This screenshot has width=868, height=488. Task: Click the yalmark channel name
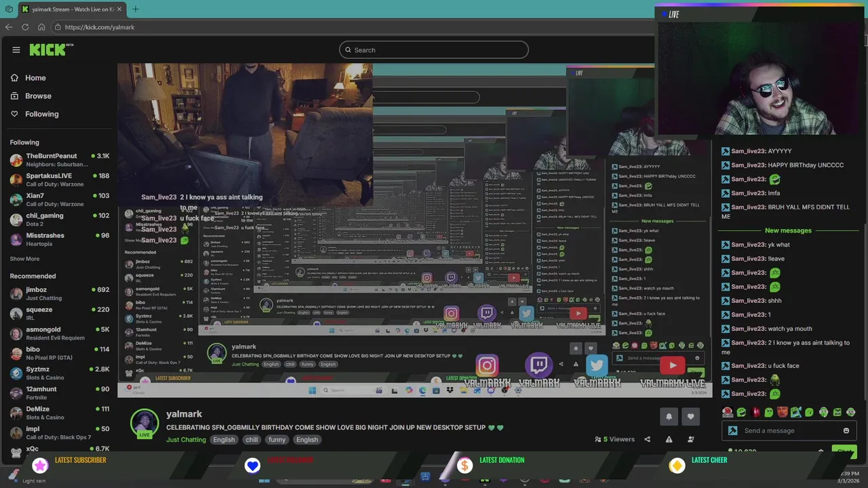pyautogui.click(x=184, y=414)
